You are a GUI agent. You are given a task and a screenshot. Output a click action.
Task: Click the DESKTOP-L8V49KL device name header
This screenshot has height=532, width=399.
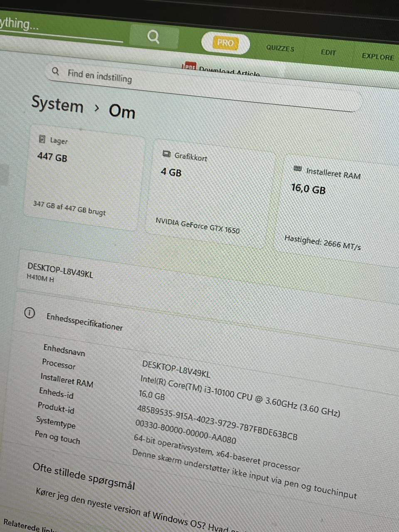pyautogui.click(x=60, y=270)
